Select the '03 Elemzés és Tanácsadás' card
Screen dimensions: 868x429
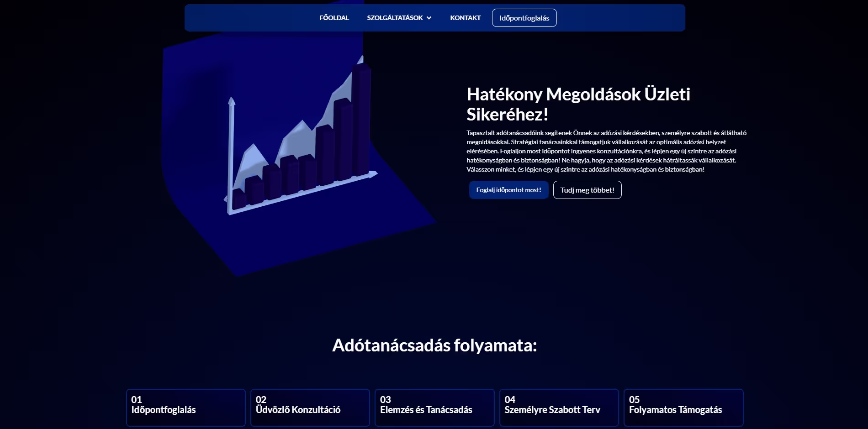[x=434, y=408]
